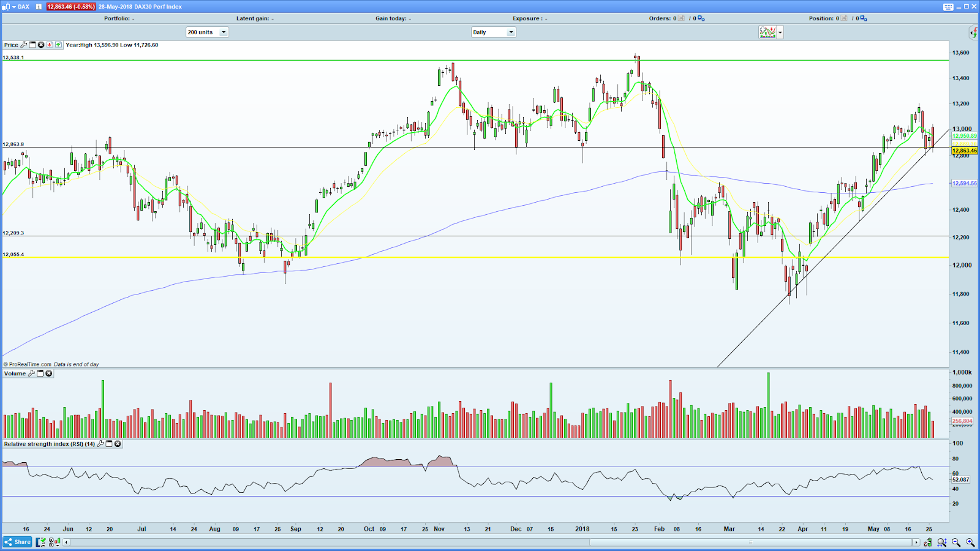Click the Price panel label

point(11,45)
